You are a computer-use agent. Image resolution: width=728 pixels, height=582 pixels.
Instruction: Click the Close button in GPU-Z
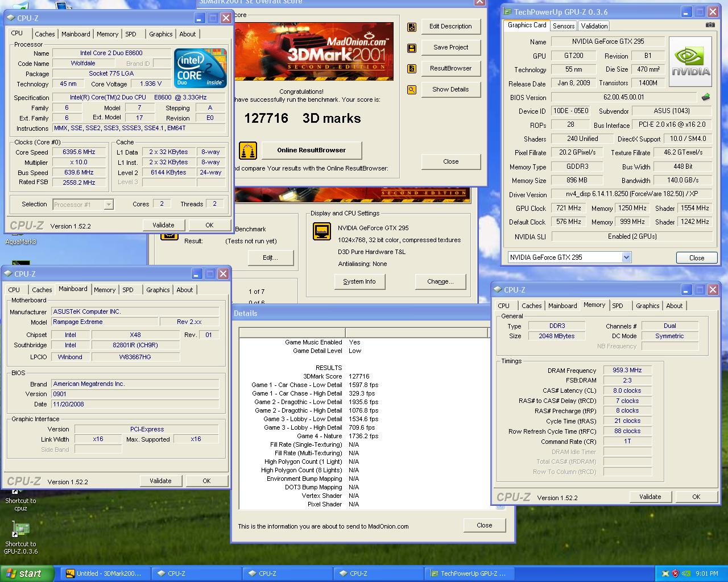pos(697,258)
